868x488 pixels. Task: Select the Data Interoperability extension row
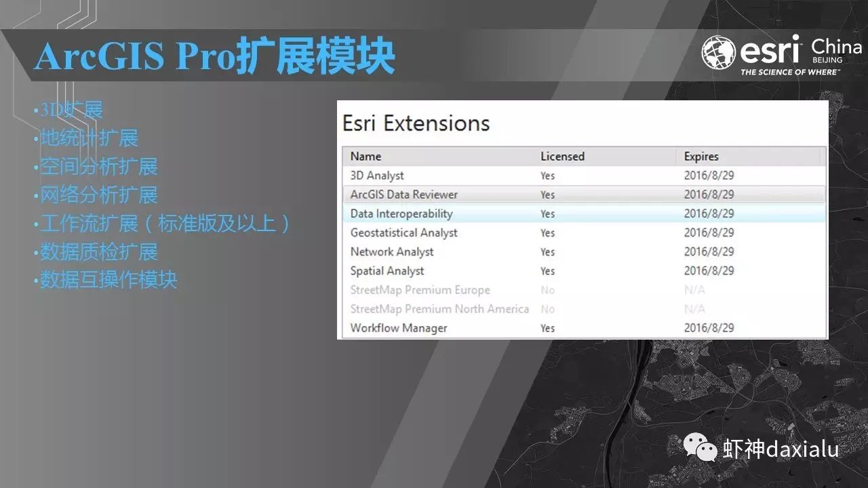point(584,213)
